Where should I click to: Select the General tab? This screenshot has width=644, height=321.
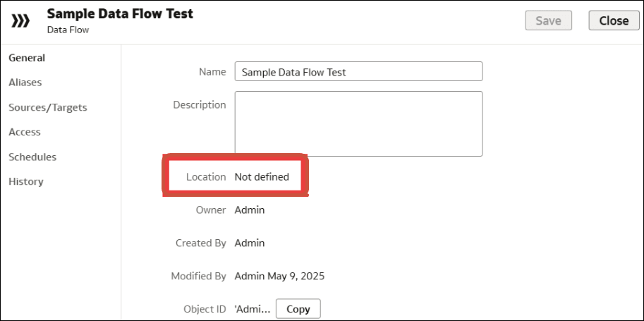[x=27, y=58]
